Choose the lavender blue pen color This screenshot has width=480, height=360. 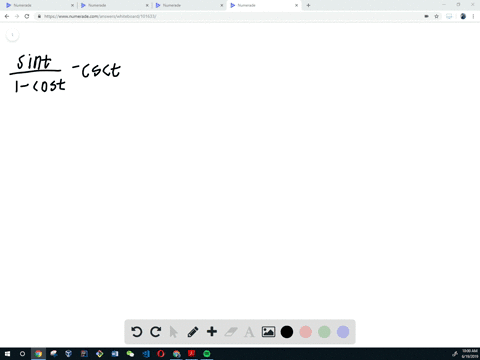(x=343, y=332)
